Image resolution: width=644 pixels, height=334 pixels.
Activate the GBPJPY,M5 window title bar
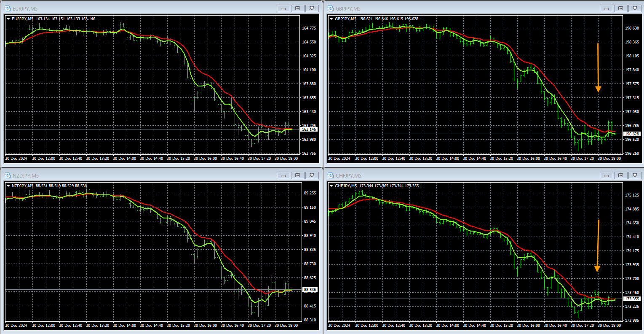pos(463,8)
